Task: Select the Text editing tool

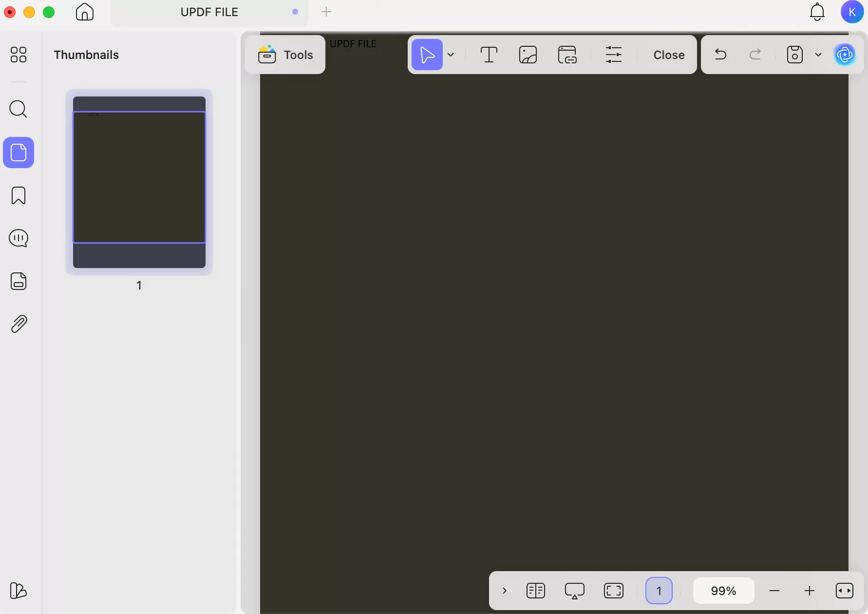Action: [x=489, y=55]
